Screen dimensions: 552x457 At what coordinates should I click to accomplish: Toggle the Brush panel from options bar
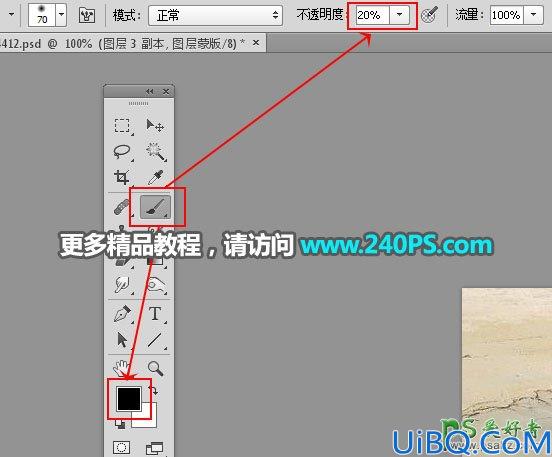point(87,15)
